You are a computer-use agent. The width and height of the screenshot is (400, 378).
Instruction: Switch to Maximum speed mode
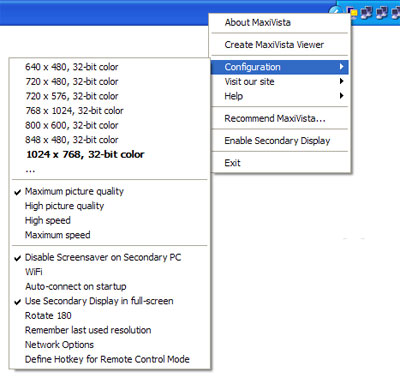[x=110, y=235]
